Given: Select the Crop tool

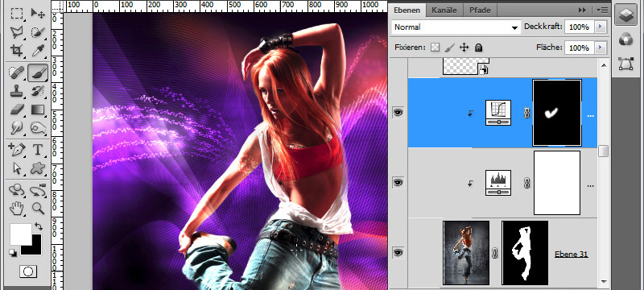Looking at the screenshot, I should point(17,51).
